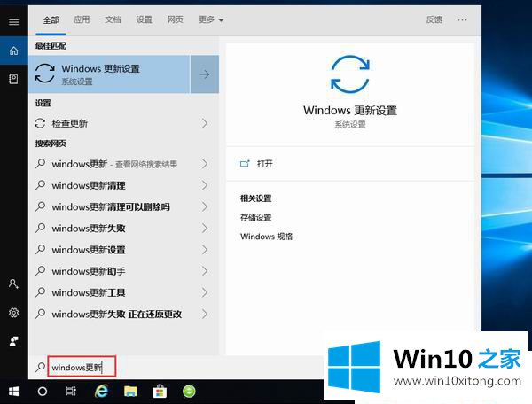This screenshot has height=404, width=532.
Task: Open the 更多 dropdown
Action: pyautogui.click(x=211, y=19)
